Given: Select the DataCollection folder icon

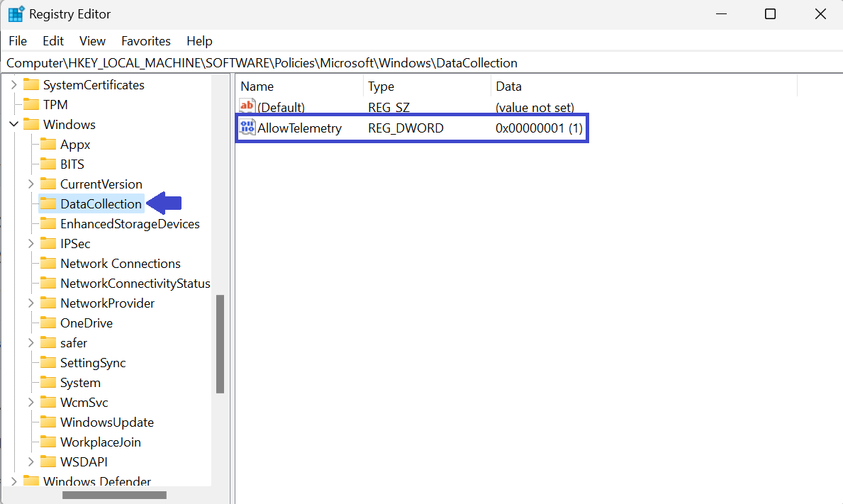Looking at the screenshot, I should [48, 204].
